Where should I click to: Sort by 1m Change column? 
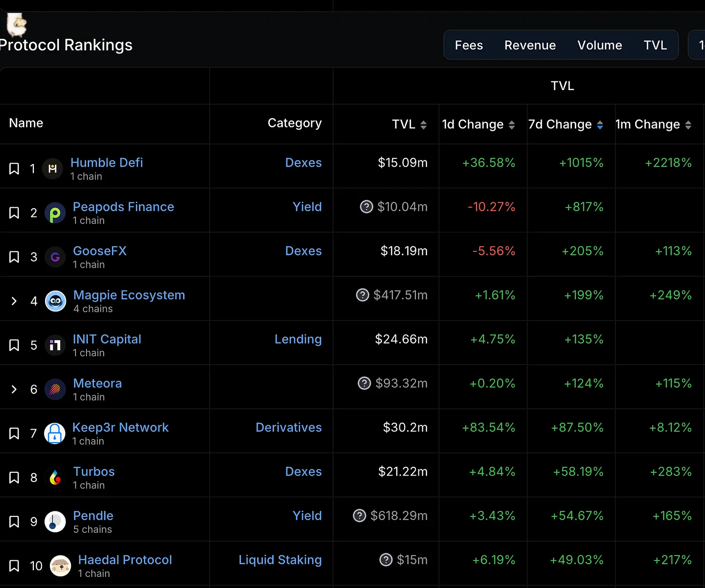click(688, 125)
